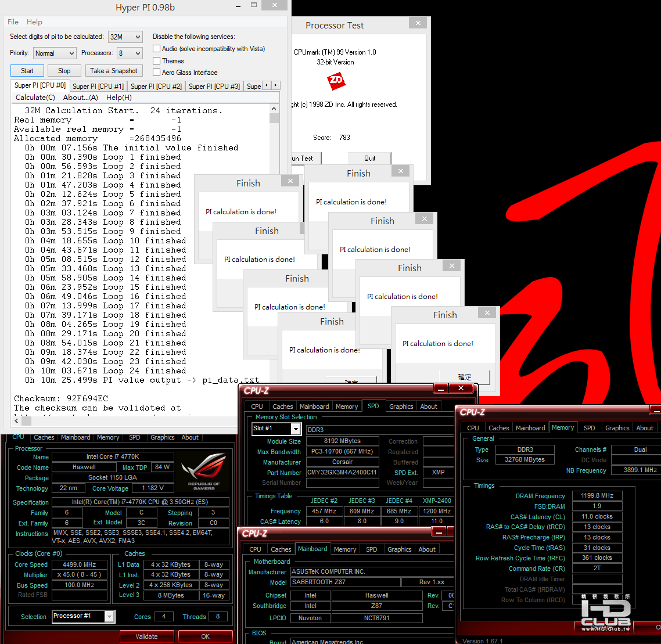The width and height of the screenshot is (661, 644).
Task: Close the Processor Test window
Action: pyautogui.click(x=418, y=23)
